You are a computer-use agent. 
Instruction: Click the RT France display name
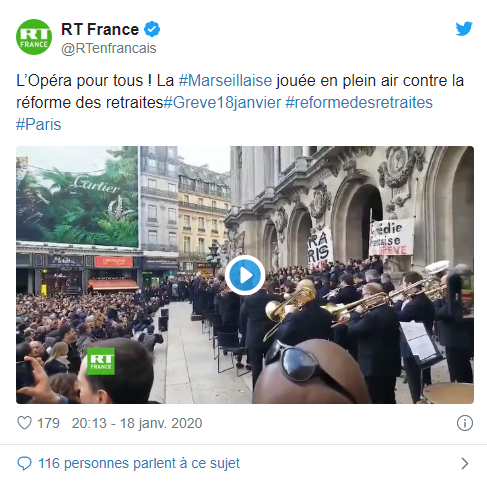(x=100, y=29)
